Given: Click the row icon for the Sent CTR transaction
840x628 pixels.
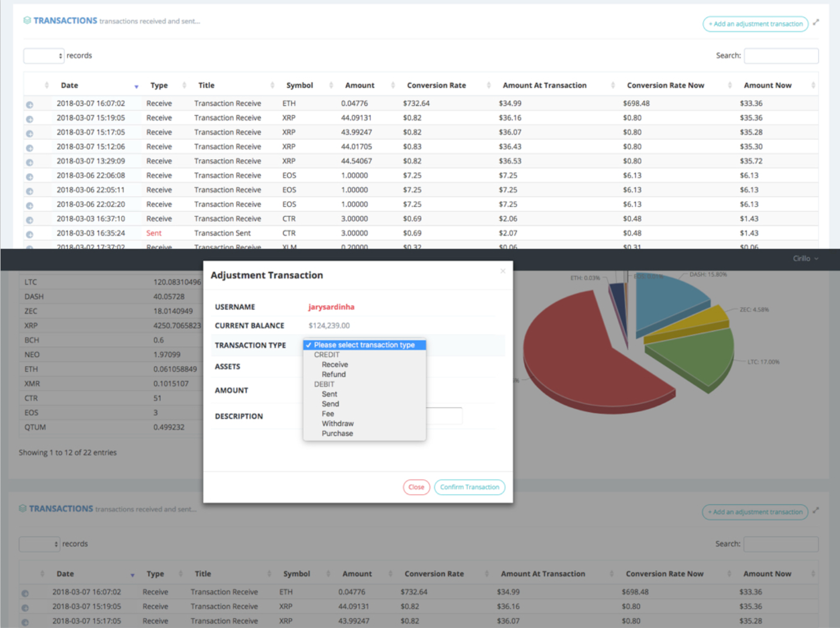Looking at the screenshot, I should pyautogui.click(x=29, y=234).
